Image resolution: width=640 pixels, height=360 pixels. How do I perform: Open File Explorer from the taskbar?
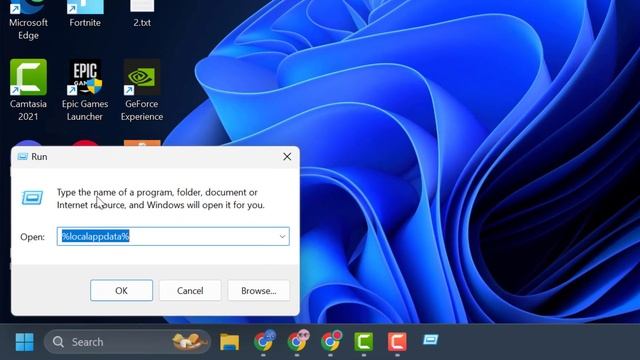[229, 342]
